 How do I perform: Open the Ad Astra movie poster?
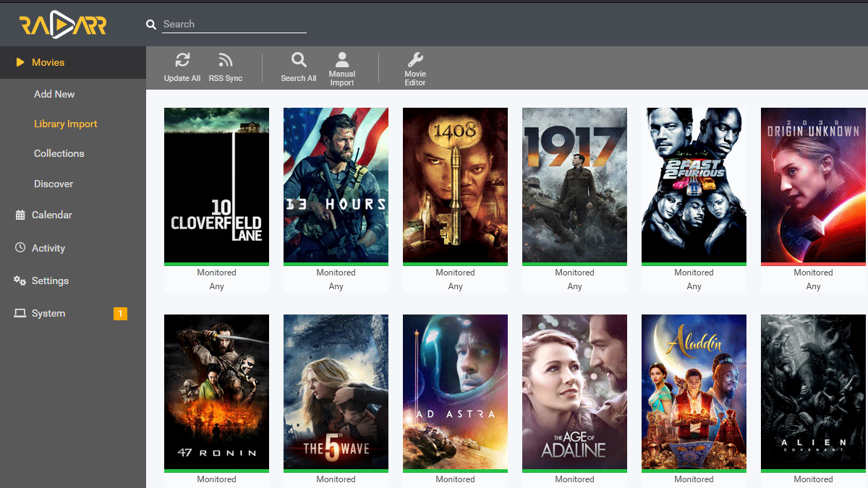click(x=455, y=392)
